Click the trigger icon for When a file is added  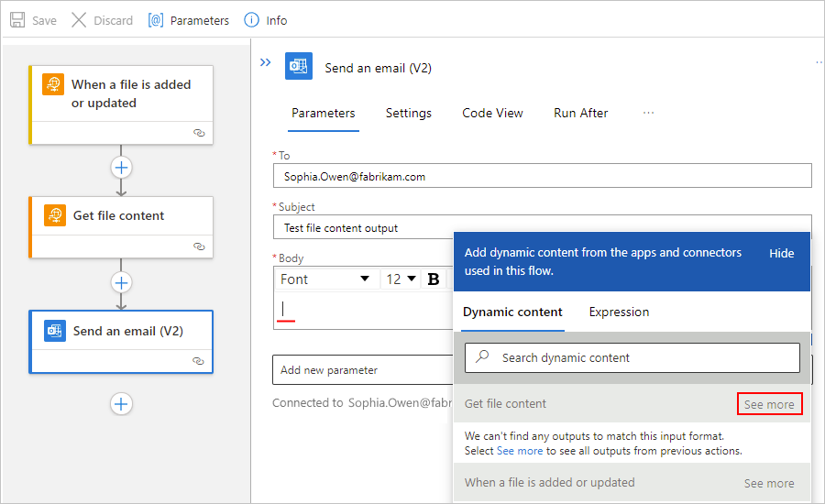point(55,84)
